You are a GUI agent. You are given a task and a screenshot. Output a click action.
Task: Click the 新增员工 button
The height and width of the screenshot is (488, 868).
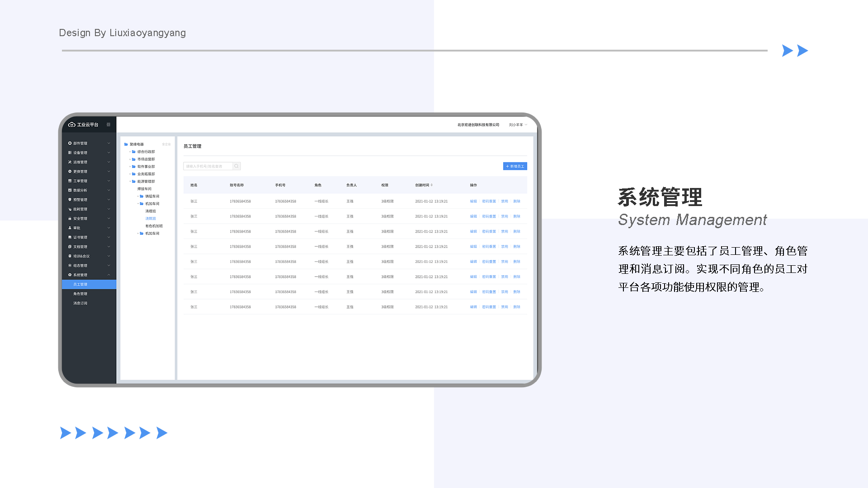click(x=515, y=166)
